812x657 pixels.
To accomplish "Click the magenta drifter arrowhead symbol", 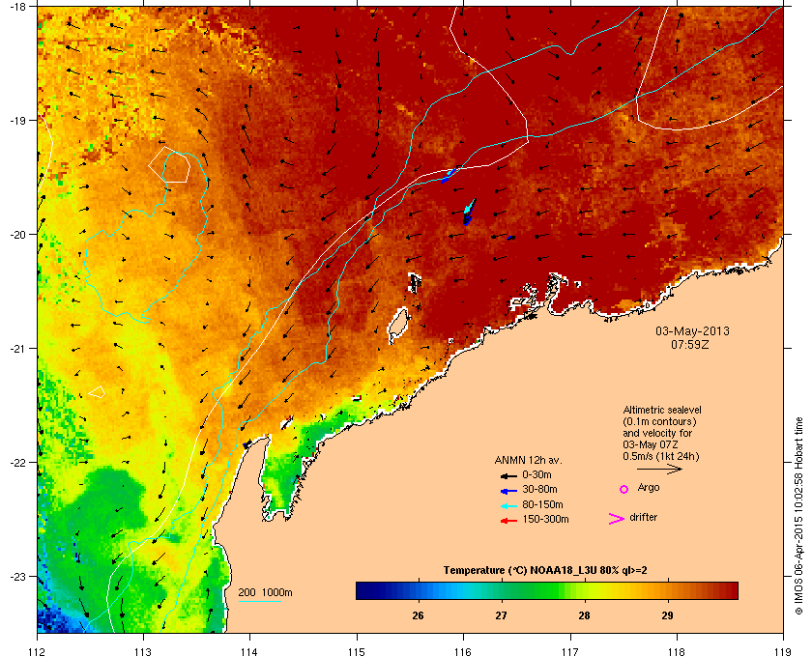I will click(x=617, y=519).
